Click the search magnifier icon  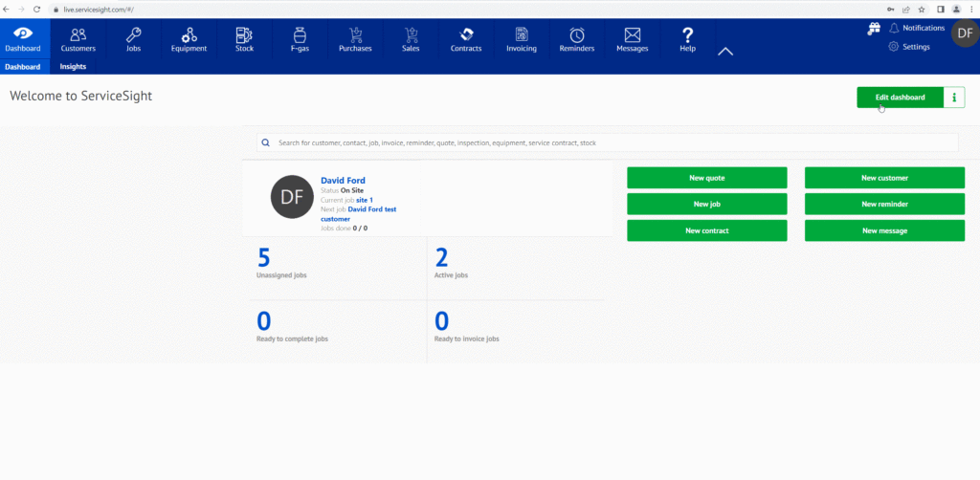(x=266, y=142)
